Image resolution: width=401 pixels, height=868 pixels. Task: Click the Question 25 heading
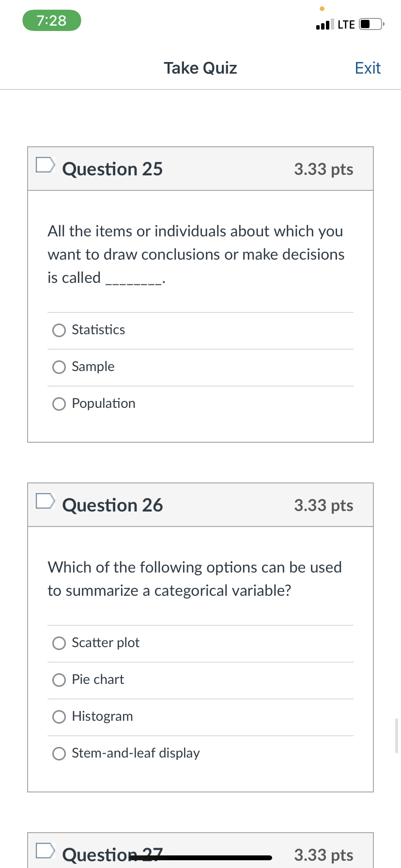point(112,169)
